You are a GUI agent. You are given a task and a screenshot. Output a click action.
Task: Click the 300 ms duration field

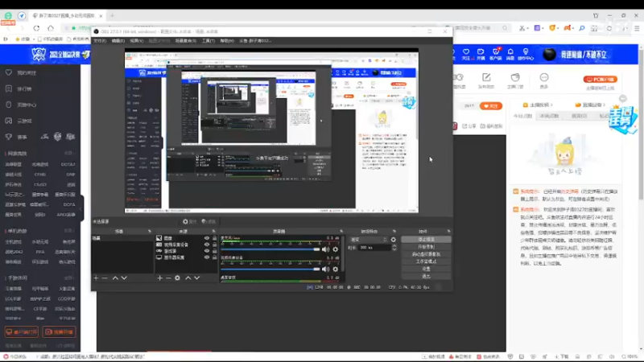point(374,248)
